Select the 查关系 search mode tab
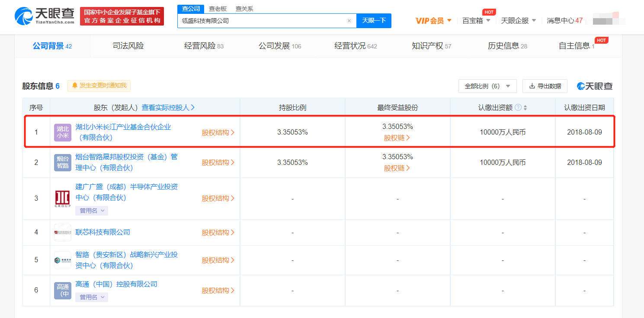644x318 pixels. click(244, 9)
